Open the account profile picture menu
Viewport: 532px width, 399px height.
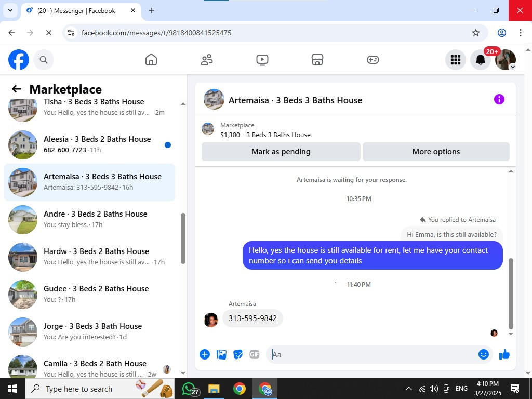click(506, 60)
